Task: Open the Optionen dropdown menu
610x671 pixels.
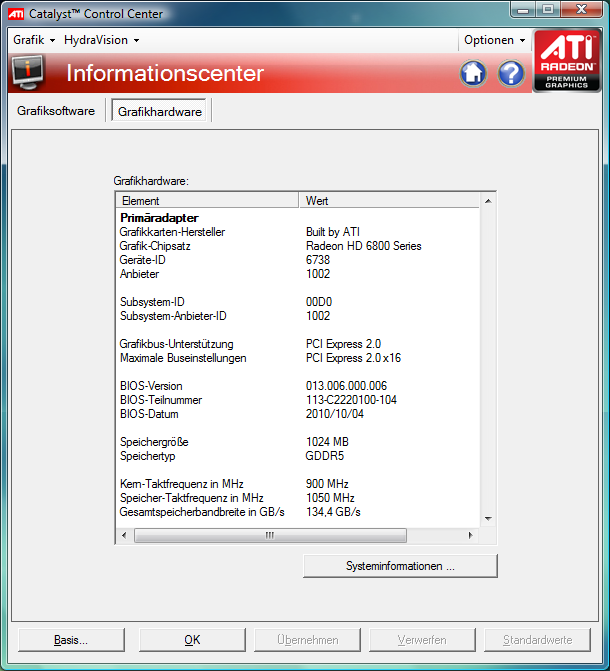Action: [x=494, y=40]
